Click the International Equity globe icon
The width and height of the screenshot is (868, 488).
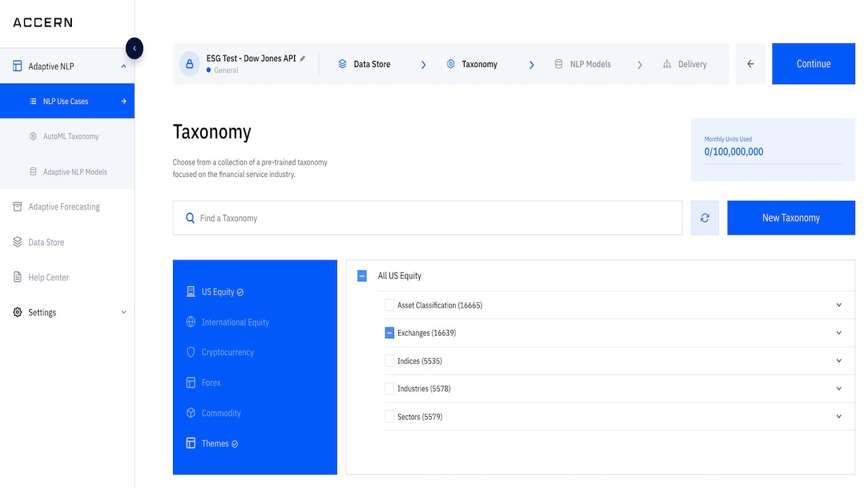[191, 322]
